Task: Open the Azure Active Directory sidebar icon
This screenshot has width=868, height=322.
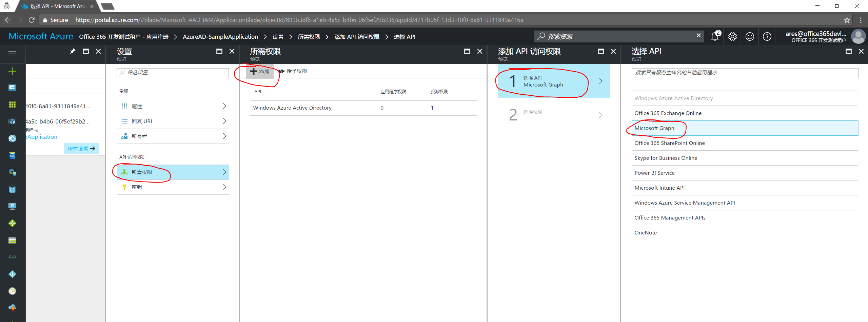Action: (12, 274)
